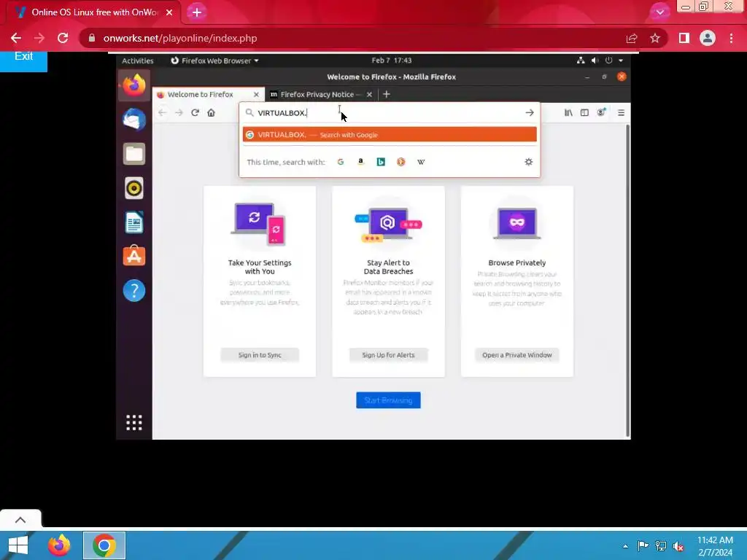Go to Firefox home page
Screen dimensions: 747x560
click(211, 113)
